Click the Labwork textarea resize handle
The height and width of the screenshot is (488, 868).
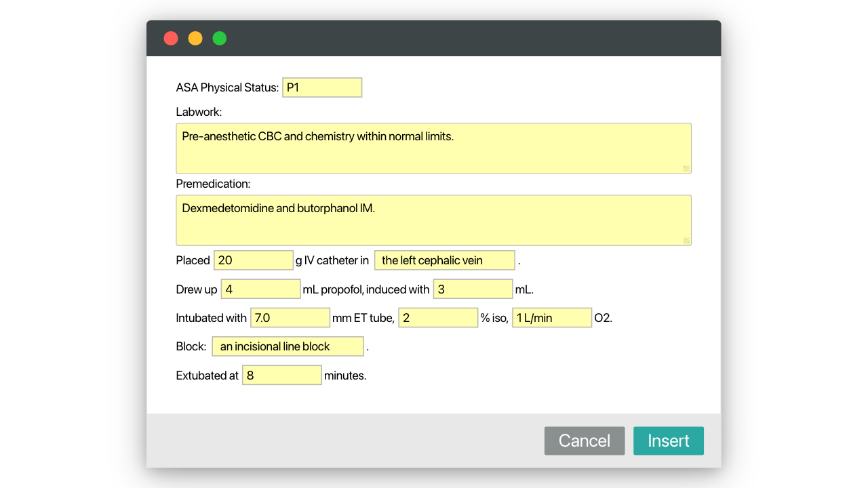coord(686,169)
